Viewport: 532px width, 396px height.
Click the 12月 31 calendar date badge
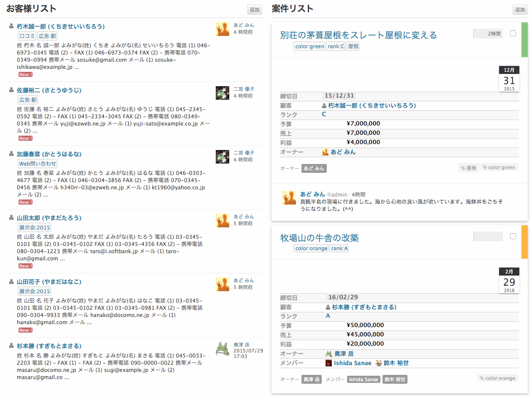(509, 79)
